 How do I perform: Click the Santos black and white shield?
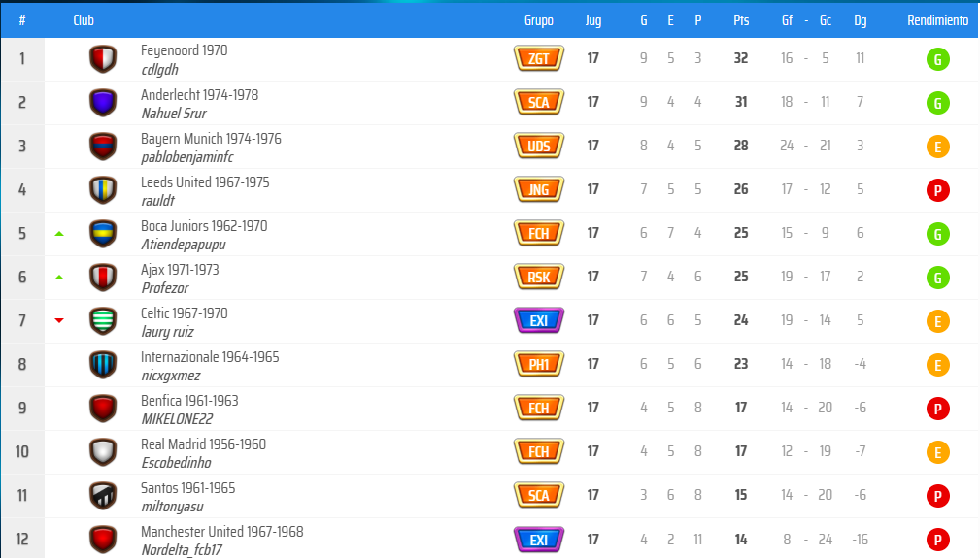(102, 496)
